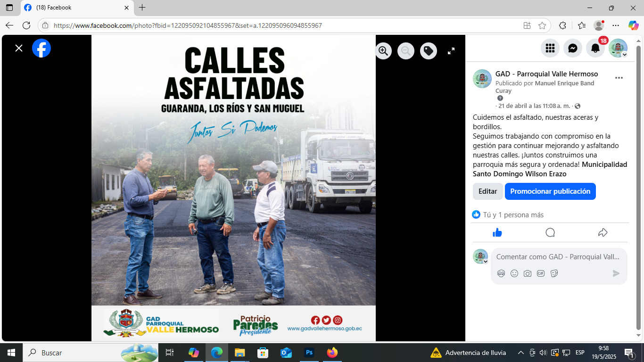The width and height of the screenshot is (644, 362).
Task: Type in the comment box
Action: pyautogui.click(x=558, y=257)
